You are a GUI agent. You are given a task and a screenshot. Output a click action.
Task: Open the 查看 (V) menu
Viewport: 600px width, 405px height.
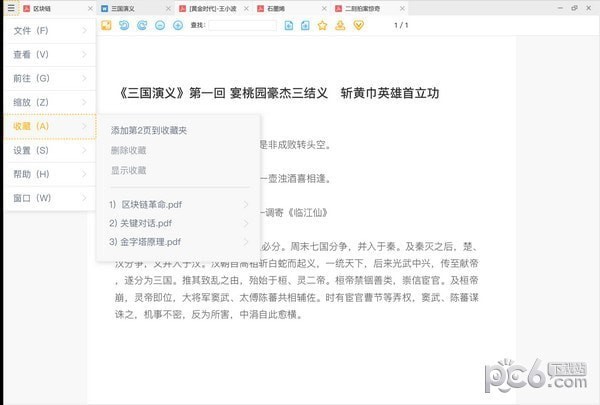[50, 55]
